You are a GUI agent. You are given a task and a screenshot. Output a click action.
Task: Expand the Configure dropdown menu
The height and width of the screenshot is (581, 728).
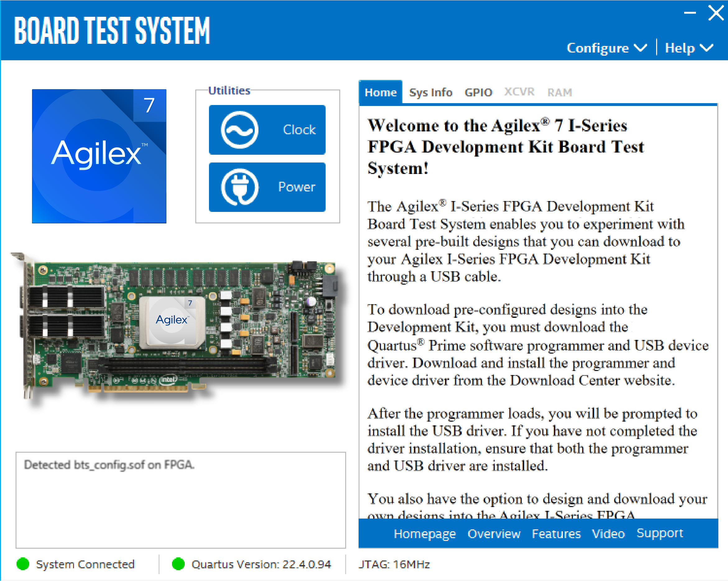tap(598, 48)
